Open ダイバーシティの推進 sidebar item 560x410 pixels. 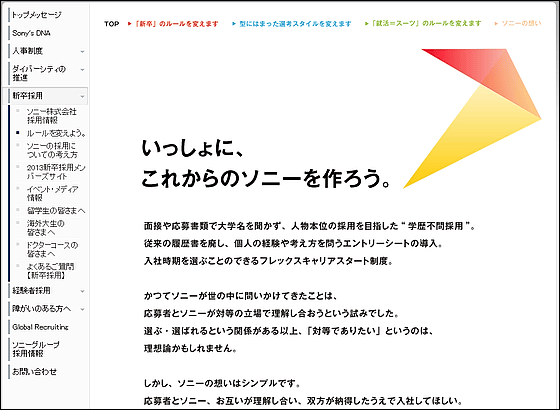click(x=39, y=73)
